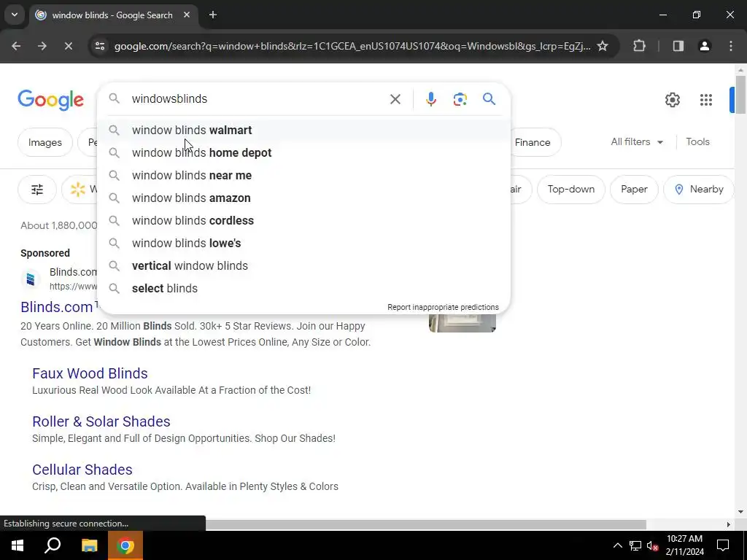The image size is (747, 560).
Task: Open search filter sliders icon
Action: pyautogui.click(x=37, y=190)
